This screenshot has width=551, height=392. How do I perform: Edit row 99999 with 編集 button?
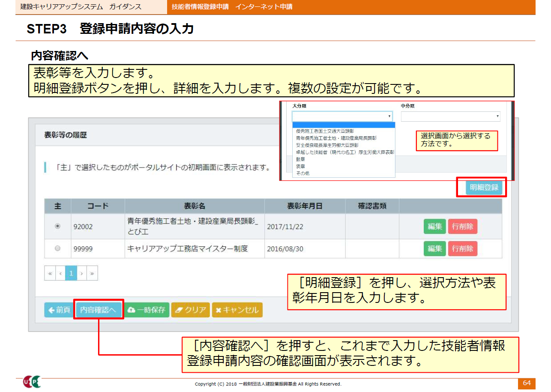(435, 248)
